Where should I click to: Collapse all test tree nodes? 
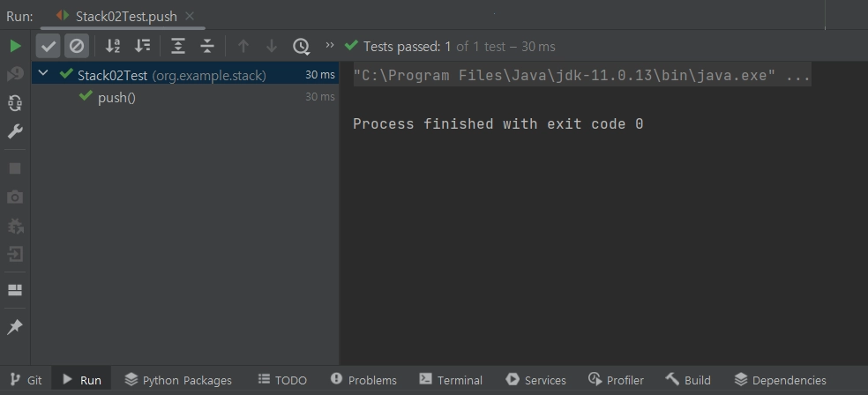click(x=207, y=46)
